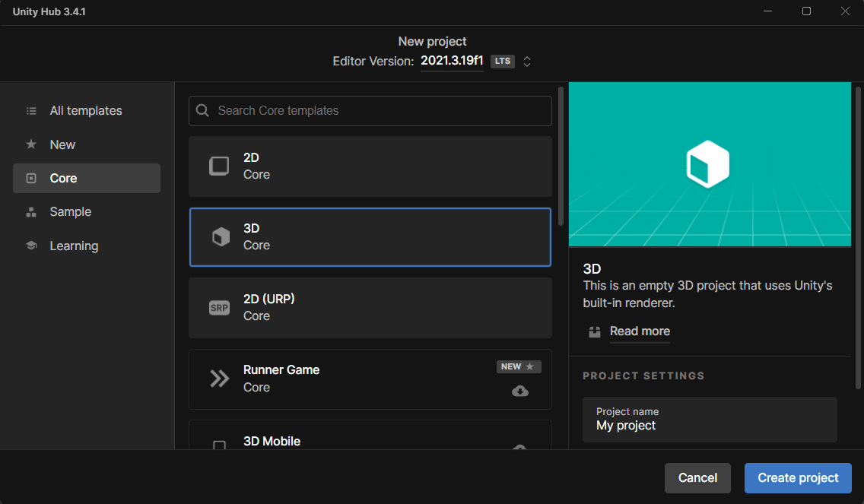Click the Create project button

[x=797, y=477]
